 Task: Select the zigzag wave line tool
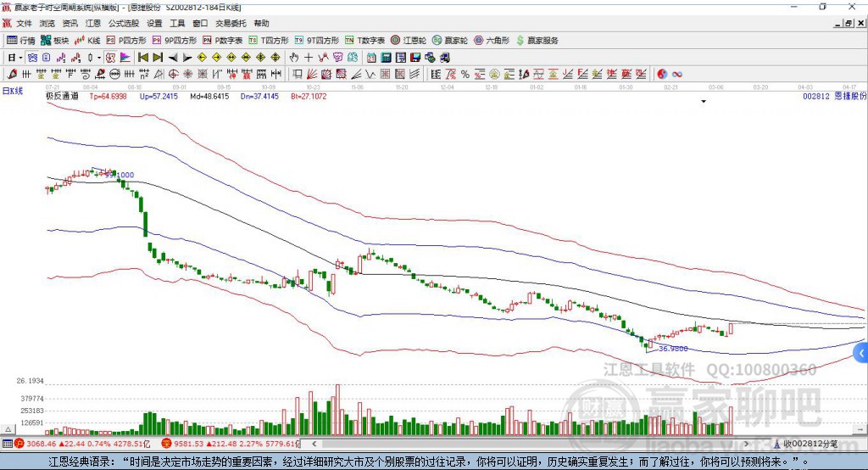click(370, 74)
